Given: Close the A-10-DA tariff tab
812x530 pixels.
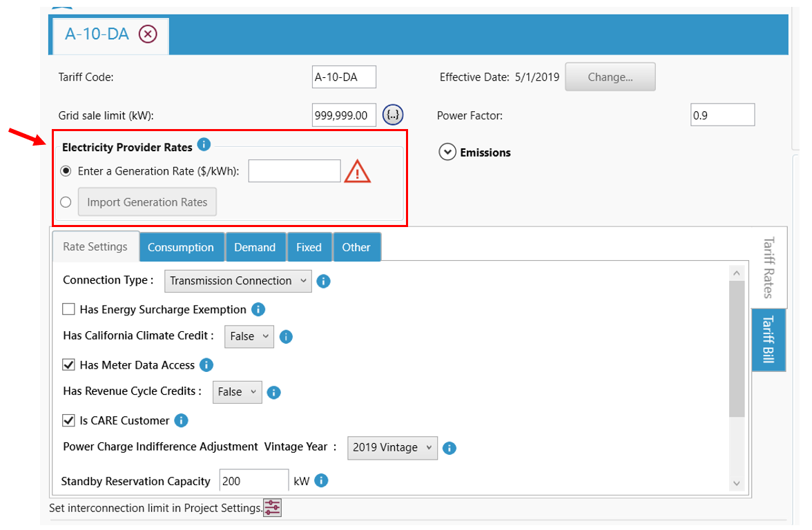Looking at the screenshot, I should [148, 34].
